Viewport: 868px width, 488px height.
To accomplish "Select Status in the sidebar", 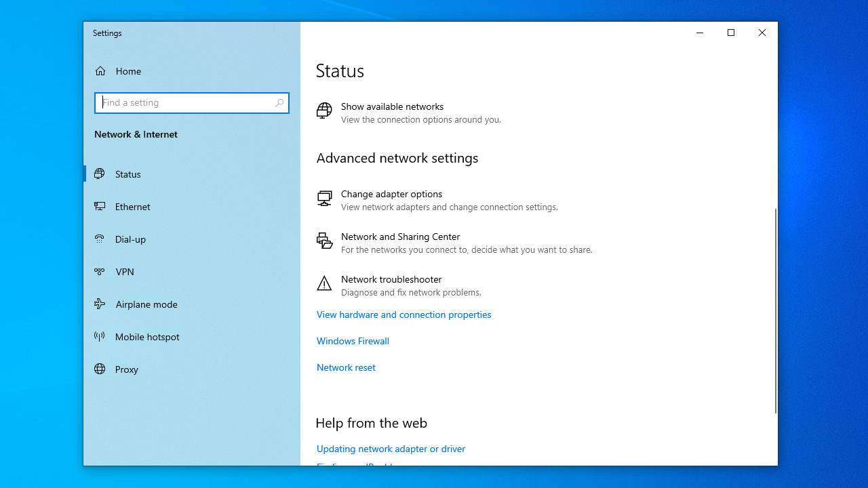I will click(x=192, y=174).
